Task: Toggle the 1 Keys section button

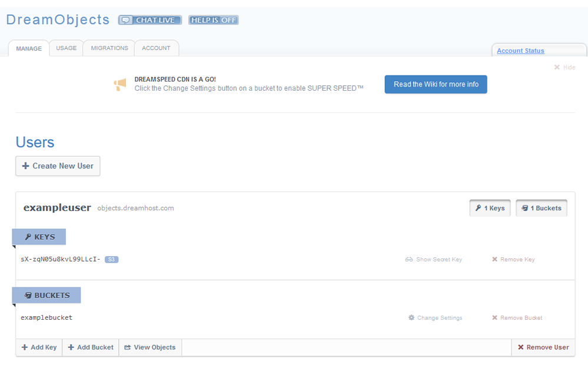Action: pos(490,208)
